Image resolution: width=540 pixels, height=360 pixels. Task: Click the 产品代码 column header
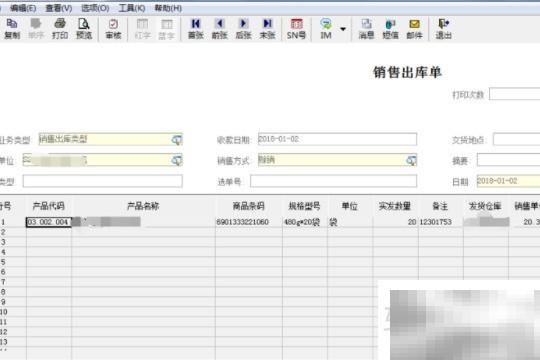point(49,206)
